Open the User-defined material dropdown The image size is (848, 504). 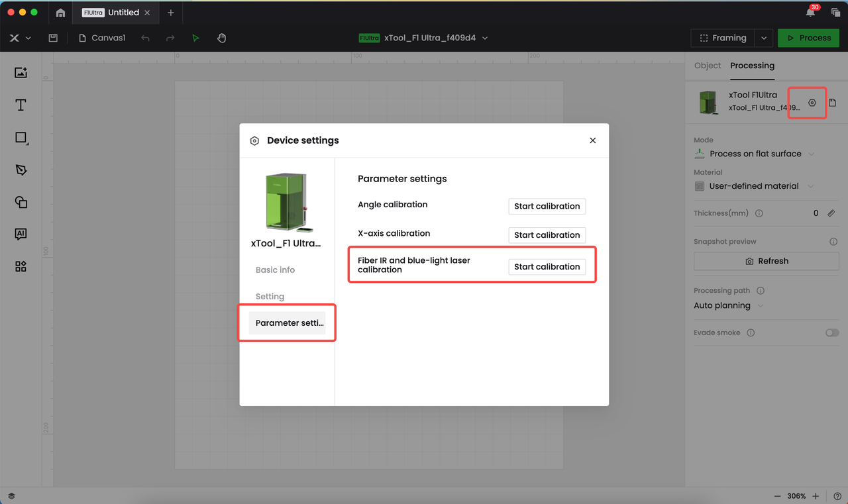pyautogui.click(x=755, y=186)
